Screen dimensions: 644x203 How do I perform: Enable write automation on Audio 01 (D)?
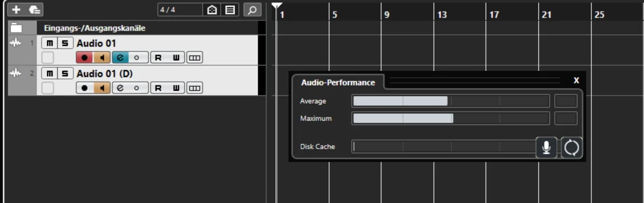tap(176, 88)
